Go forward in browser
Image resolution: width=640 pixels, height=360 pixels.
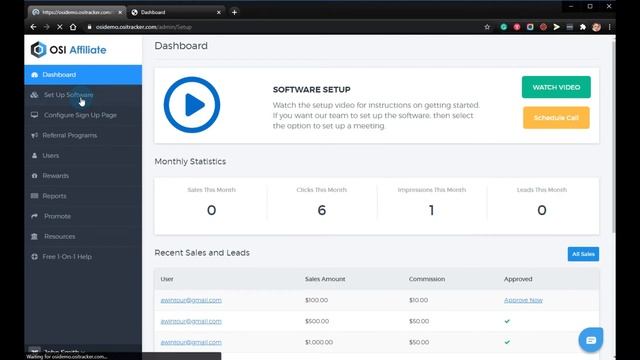pyautogui.click(x=47, y=27)
